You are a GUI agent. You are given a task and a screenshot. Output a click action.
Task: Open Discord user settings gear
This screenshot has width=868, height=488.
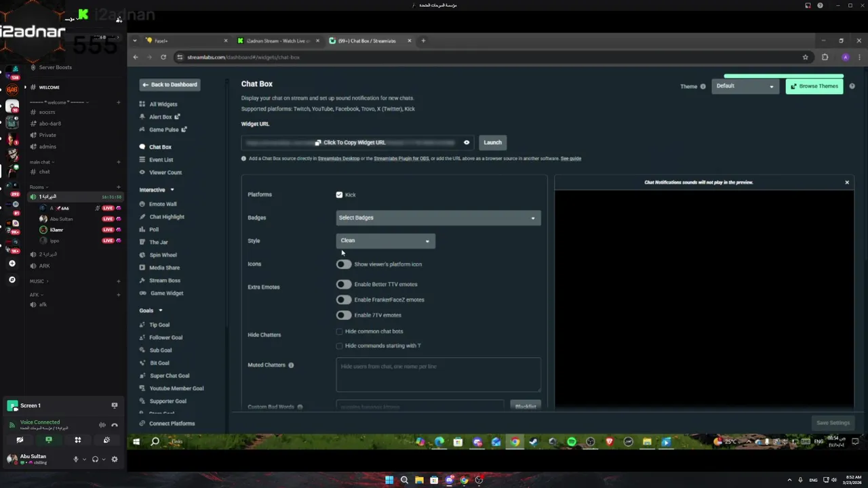coord(114,459)
